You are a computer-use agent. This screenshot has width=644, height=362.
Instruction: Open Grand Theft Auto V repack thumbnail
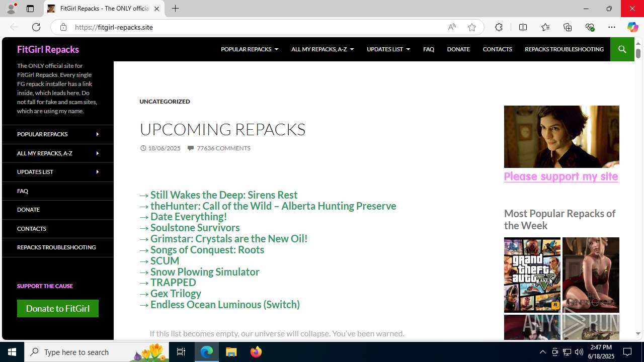coord(532,275)
